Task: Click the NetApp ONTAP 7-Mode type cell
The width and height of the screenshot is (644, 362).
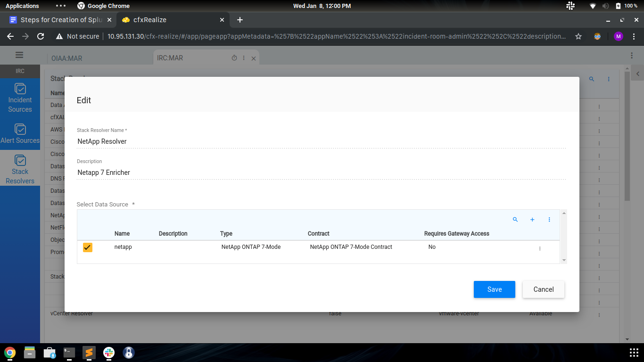Action: point(251,247)
